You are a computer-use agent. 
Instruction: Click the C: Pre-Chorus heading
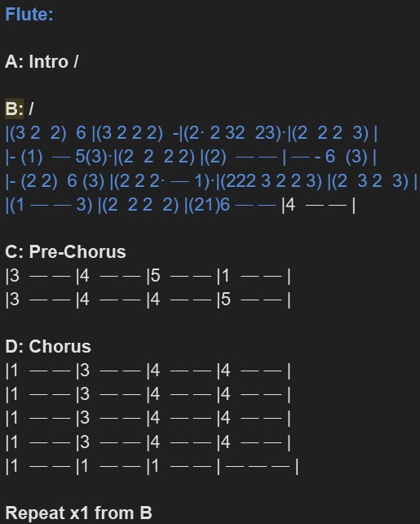coord(65,251)
